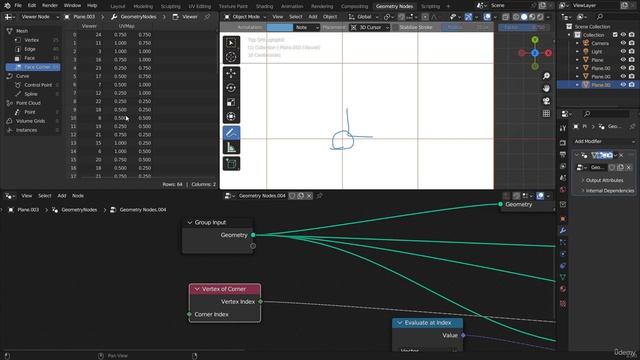
Task: Open the Object Mode dropdown
Action: pos(245,17)
